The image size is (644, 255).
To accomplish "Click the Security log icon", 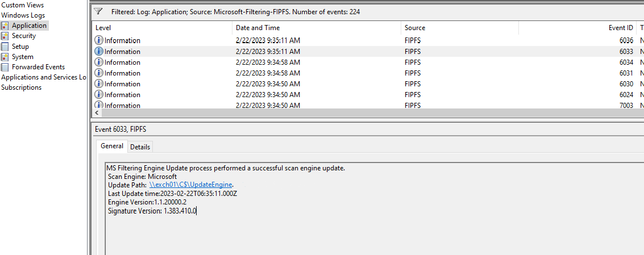I will pyautogui.click(x=5, y=36).
